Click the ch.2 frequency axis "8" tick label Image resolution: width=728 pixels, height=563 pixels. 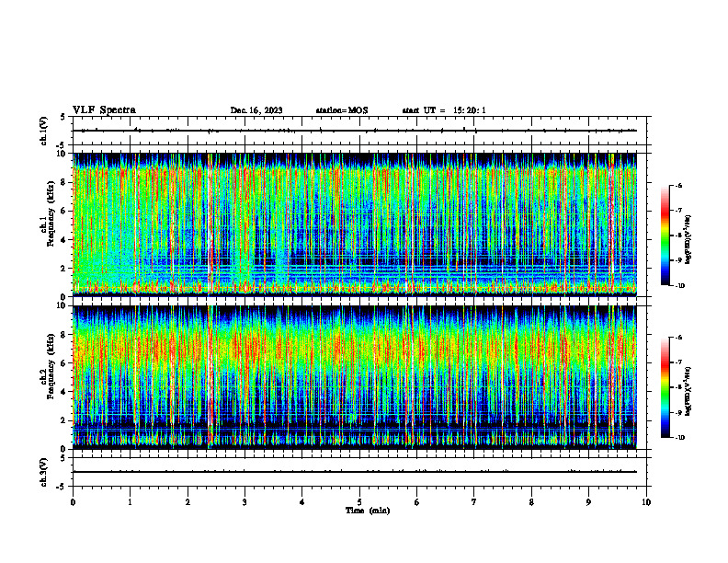(63, 335)
